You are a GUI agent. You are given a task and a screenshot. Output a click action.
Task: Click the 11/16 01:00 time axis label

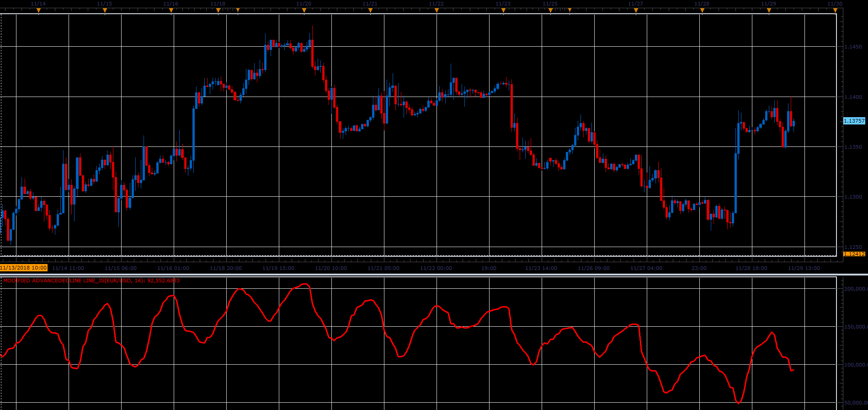point(173,268)
